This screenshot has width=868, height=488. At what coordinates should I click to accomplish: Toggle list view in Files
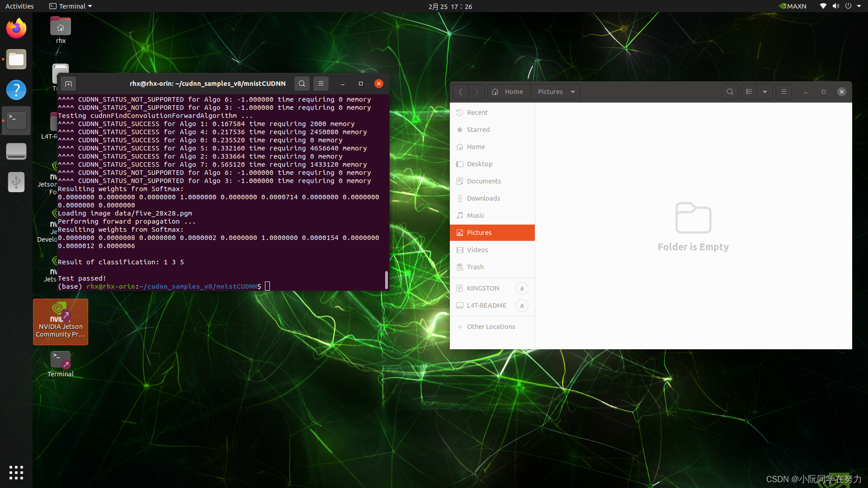click(x=749, y=92)
